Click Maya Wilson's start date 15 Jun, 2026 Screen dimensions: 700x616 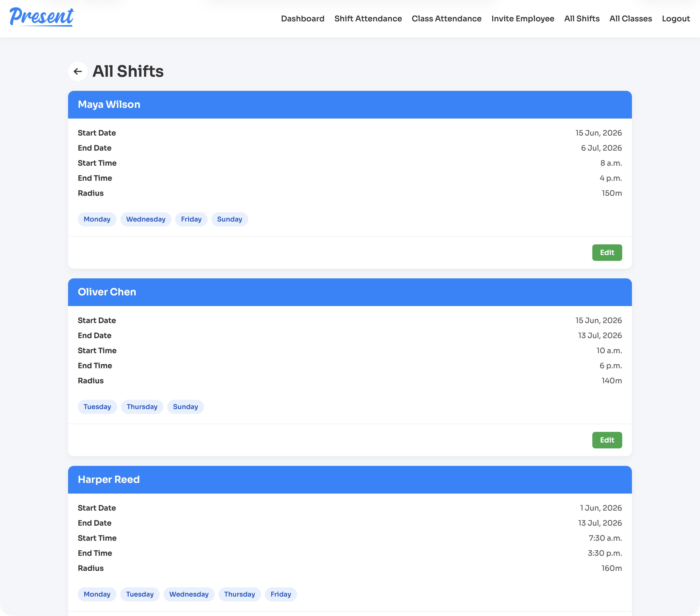598,133
